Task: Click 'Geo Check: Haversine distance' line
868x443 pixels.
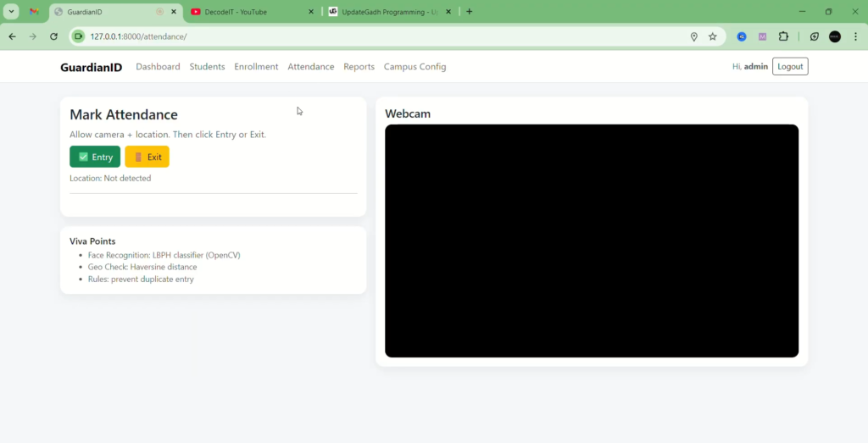Action: (142, 267)
